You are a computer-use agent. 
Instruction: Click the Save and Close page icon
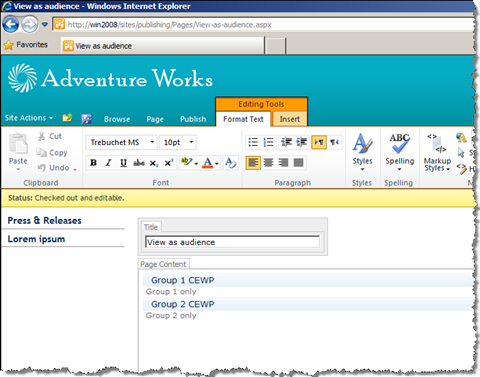[x=87, y=119]
